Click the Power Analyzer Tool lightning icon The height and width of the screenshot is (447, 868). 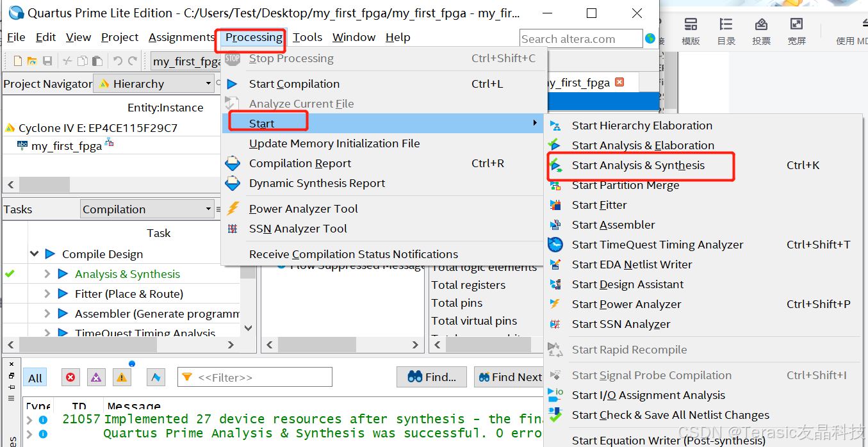[x=233, y=209]
